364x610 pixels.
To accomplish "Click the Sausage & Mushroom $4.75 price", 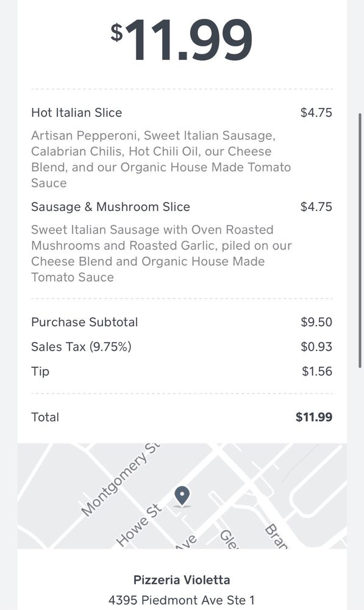I will [316, 207].
